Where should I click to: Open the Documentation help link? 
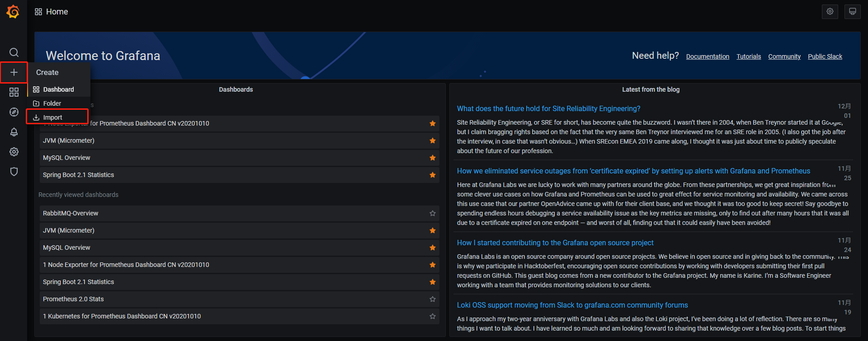[x=708, y=56]
